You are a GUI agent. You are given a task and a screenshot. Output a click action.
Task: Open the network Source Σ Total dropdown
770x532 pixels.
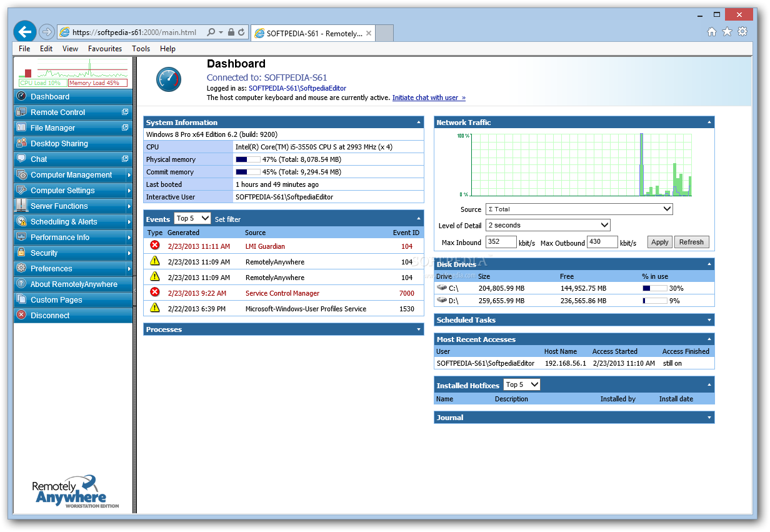pyautogui.click(x=579, y=209)
